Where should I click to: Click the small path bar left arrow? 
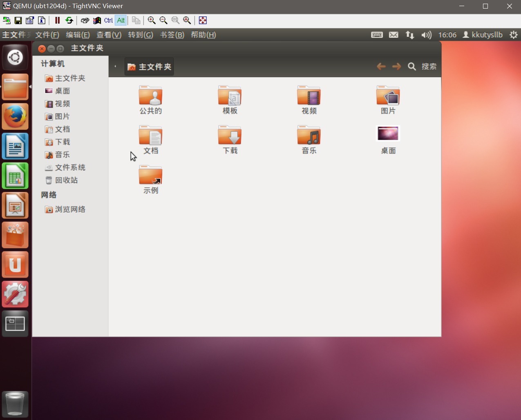pos(116,67)
